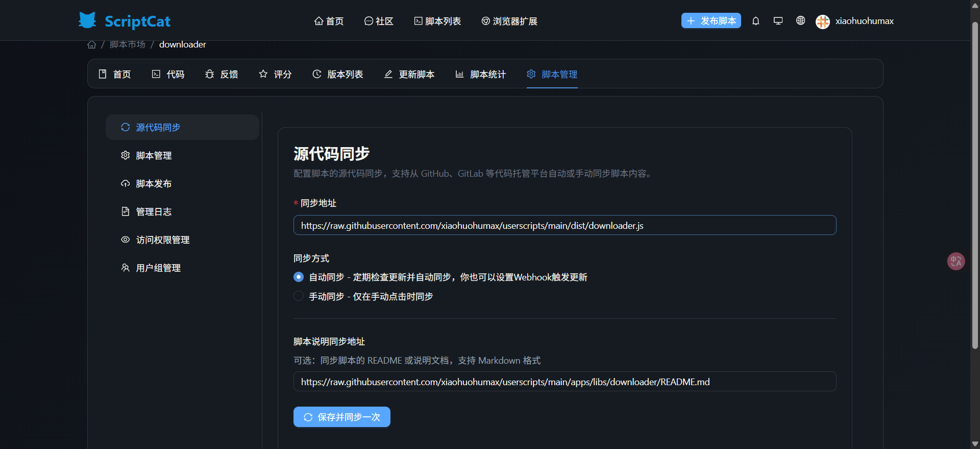Viewport: 980px width, 449px height.
Task: Open the notifications bell icon
Action: pyautogui.click(x=755, y=21)
